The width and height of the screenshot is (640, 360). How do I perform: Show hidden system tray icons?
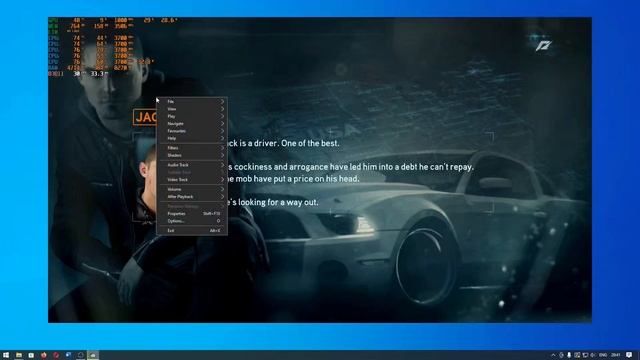point(553,355)
